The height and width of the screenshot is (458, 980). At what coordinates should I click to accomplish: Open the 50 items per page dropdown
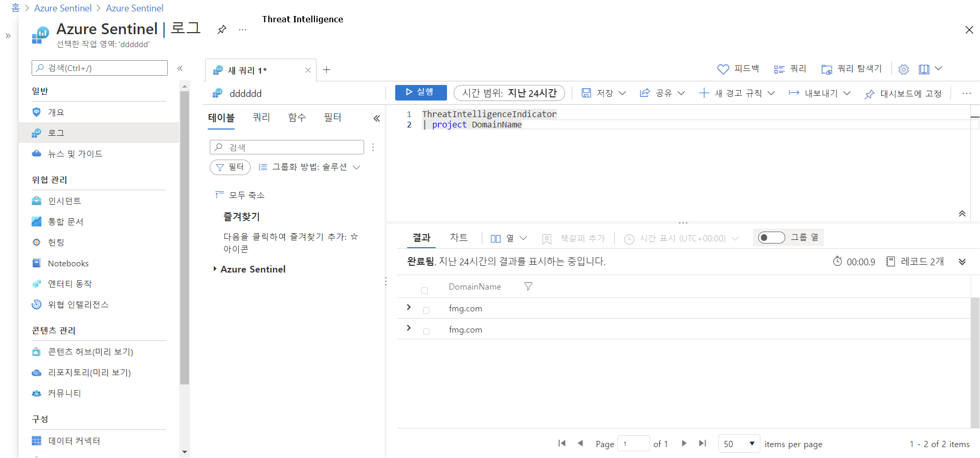tap(739, 443)
